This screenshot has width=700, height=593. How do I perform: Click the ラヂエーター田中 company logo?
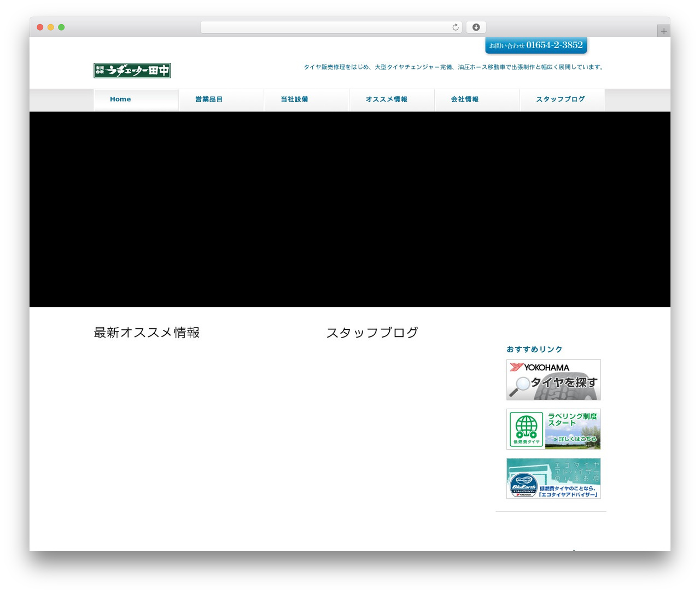132,71
